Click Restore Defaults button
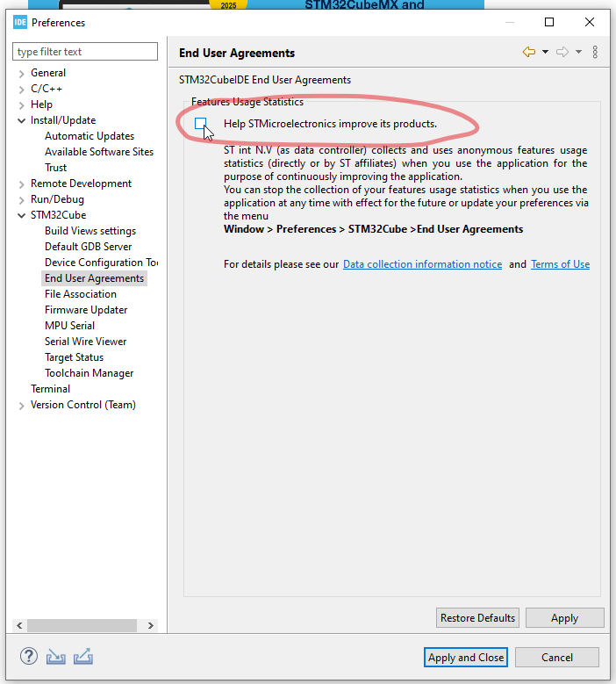This screenshot has height=684, width=616. [477, 617]
